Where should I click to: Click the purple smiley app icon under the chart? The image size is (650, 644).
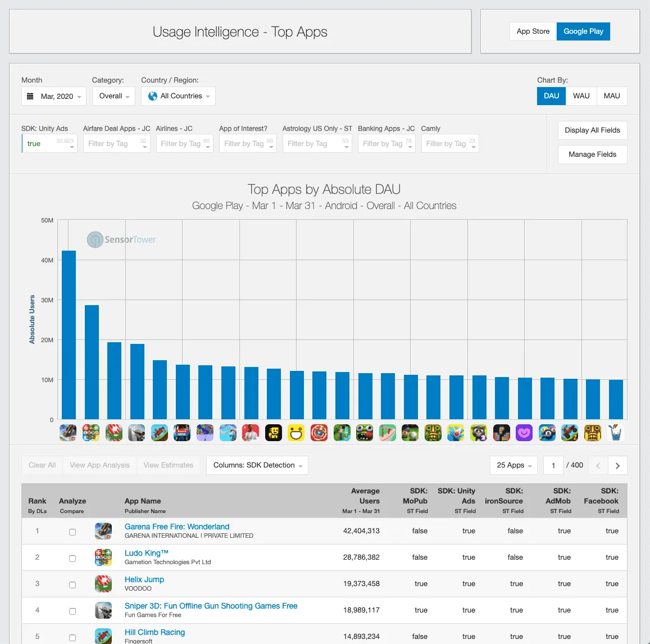(524, 433)
